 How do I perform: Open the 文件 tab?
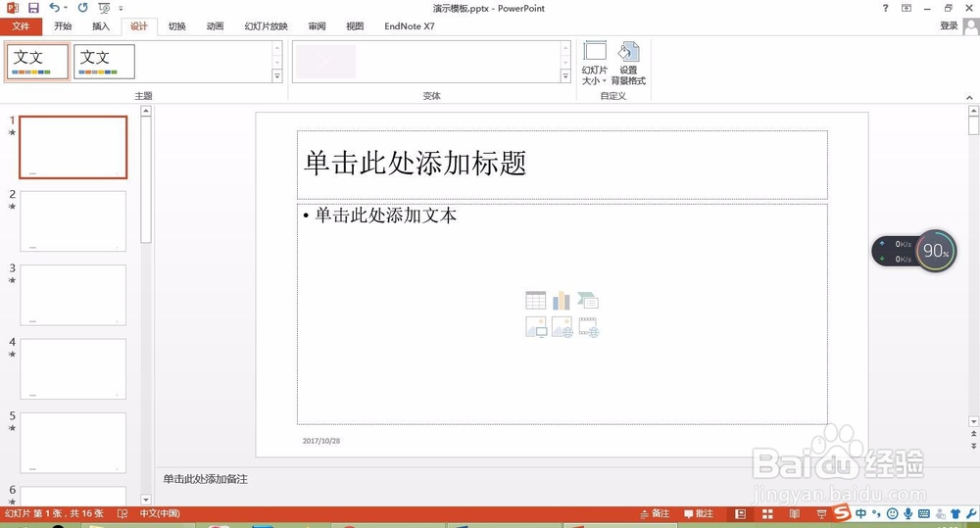click(x=21, y=26)
